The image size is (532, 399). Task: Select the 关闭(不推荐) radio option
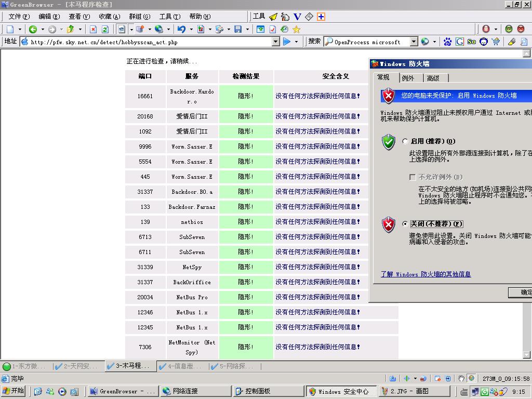click(405, 224)
